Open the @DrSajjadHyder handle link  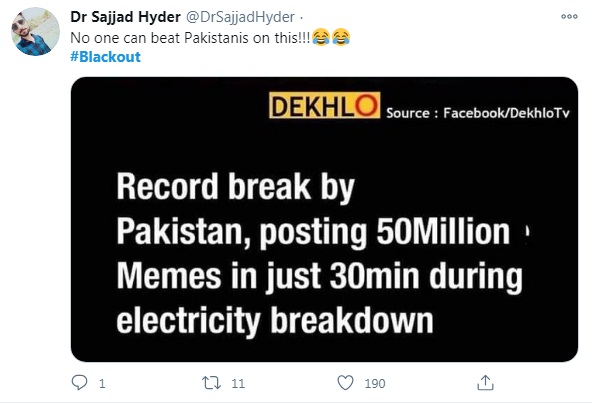(240, 17)
